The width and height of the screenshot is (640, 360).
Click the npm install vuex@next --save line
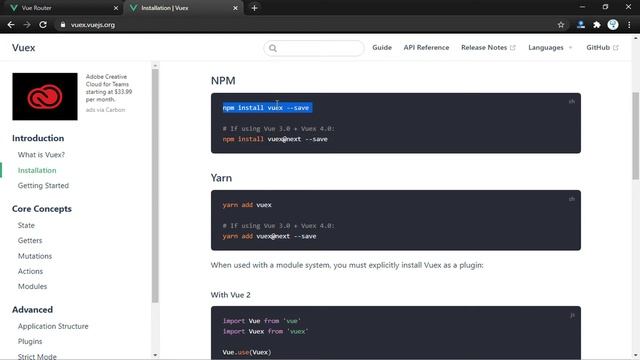[x=275, y=139]
